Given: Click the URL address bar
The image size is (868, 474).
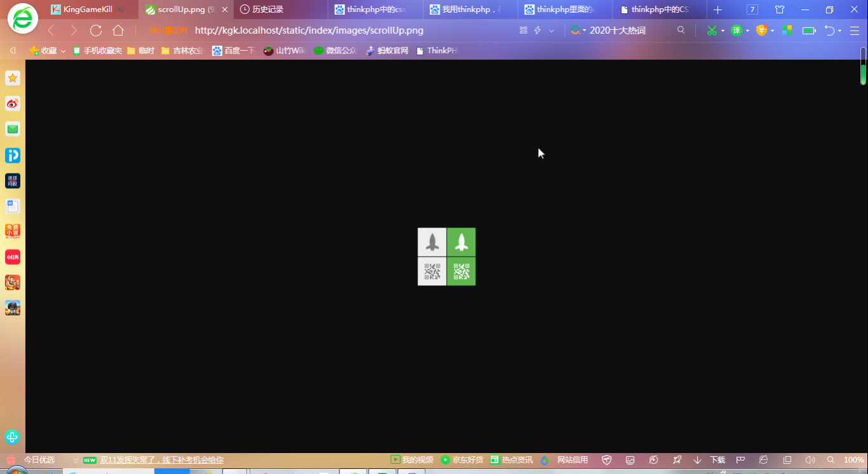Looking at the screenshot, I should (x=309, y=30).
